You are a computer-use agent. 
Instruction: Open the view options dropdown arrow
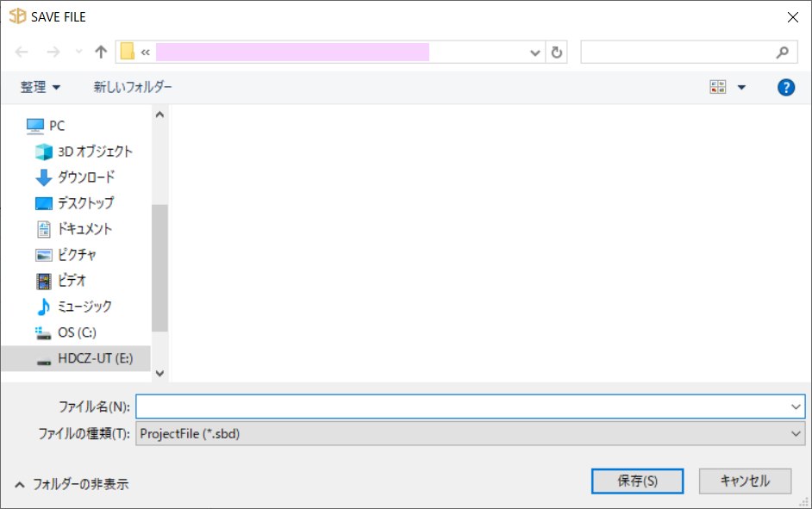[741, 87]
